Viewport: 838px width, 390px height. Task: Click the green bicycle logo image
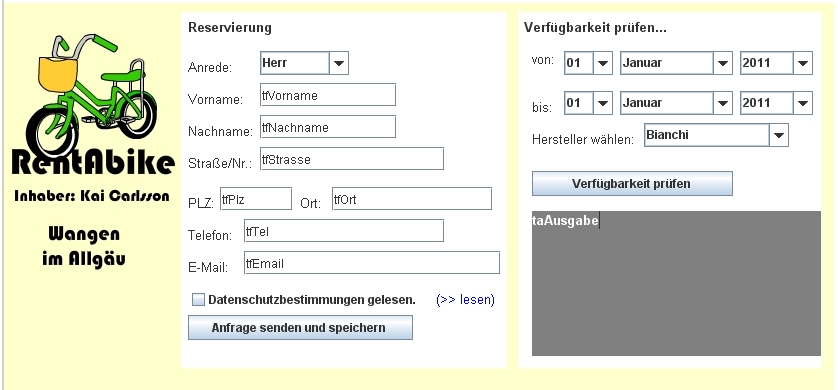(x=91, y=95)
